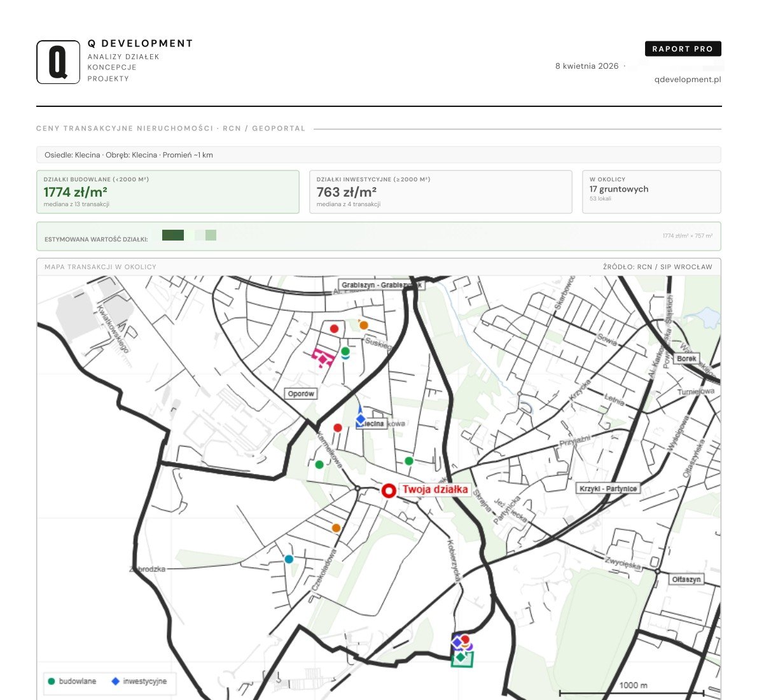Select the green dot beside magenta building

coord(345,351)
